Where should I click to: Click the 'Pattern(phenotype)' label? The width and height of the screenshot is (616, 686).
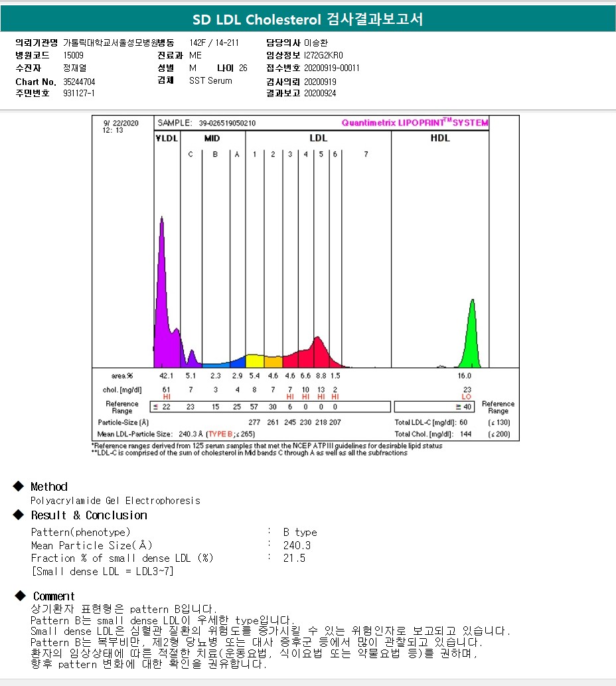tap(80, 533)
